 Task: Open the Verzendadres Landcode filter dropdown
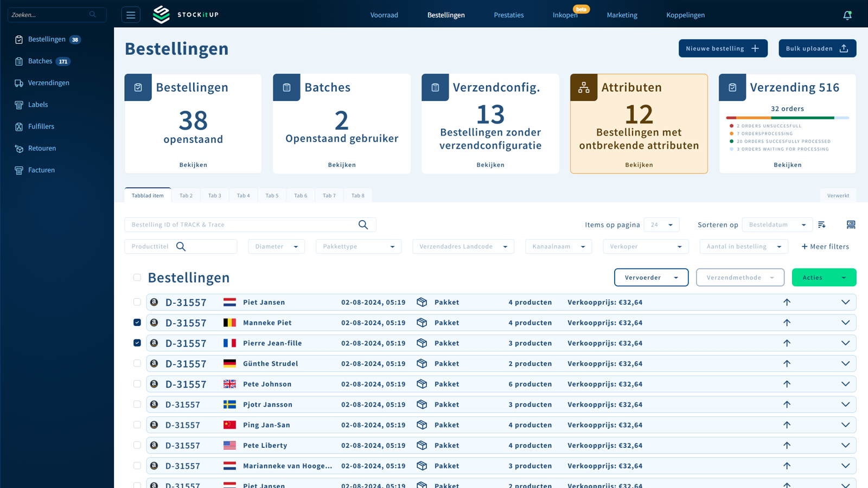point(463,247)
